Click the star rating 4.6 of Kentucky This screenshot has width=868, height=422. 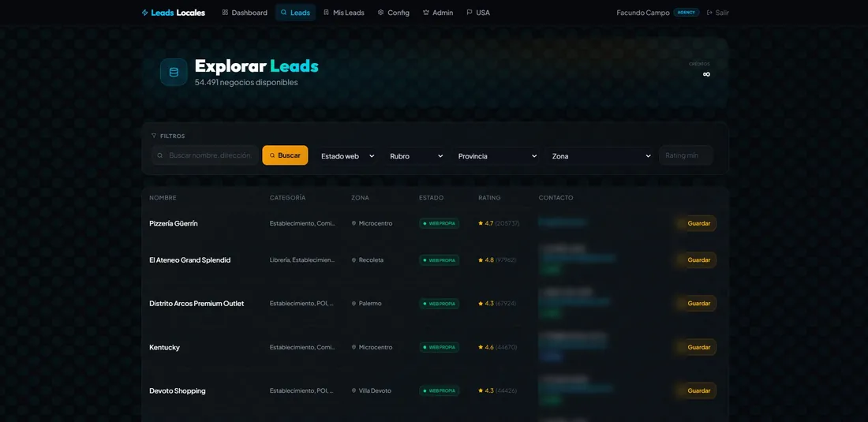point(485,347)
